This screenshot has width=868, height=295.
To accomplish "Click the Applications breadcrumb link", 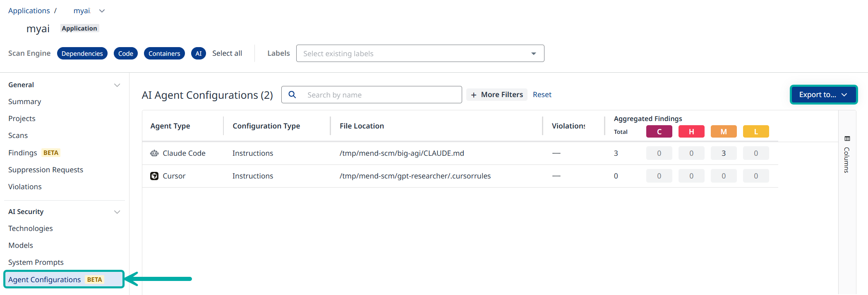I will [29, 11].
